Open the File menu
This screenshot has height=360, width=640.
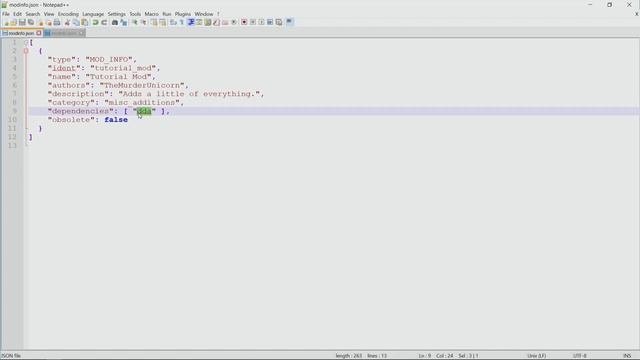point(6,14)
